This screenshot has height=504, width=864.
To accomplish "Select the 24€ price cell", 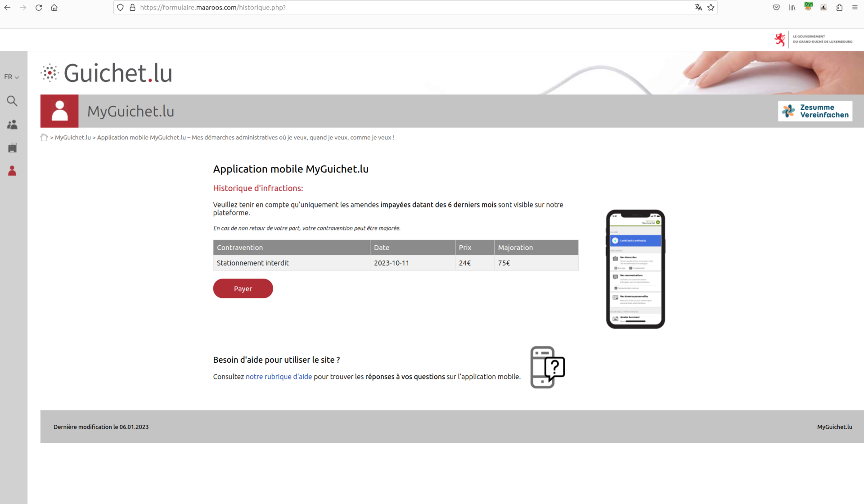I will [x=474, y=263].
